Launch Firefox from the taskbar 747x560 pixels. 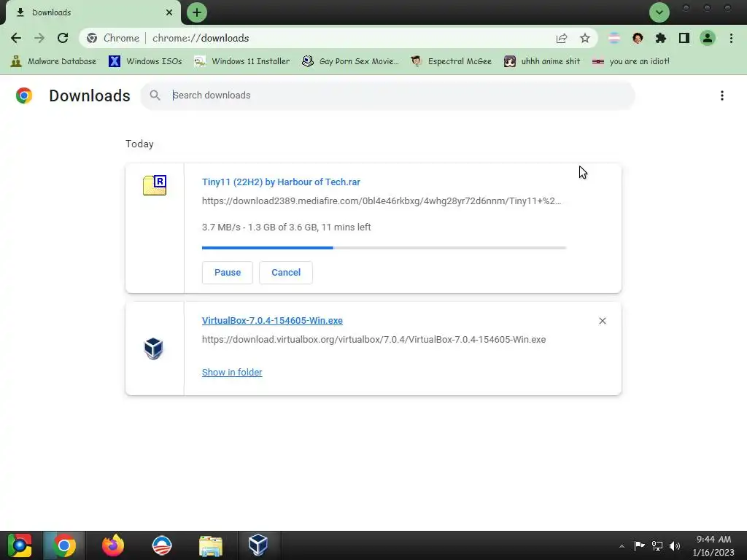coord(113,545)
